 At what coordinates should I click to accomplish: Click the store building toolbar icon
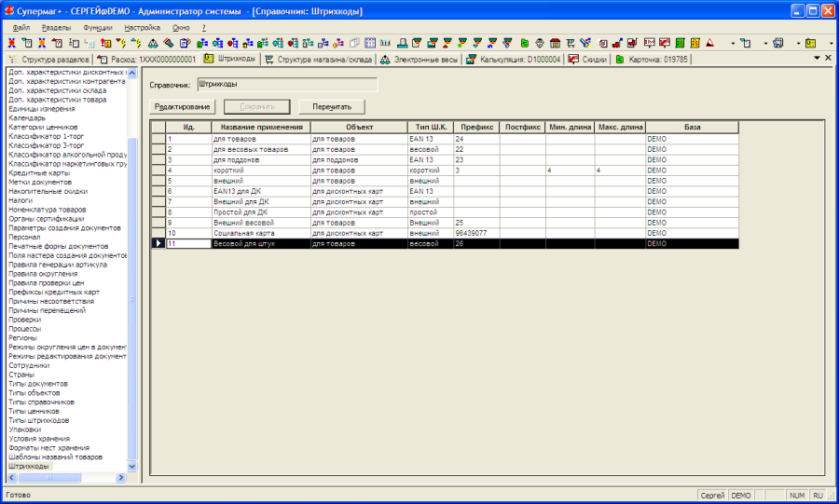click(555, 43)
